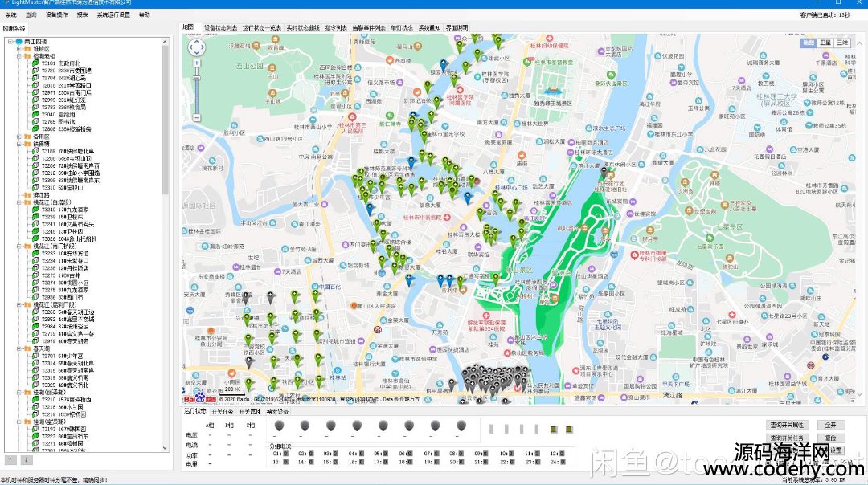
Task: Open the 设备操作 menu
Action: tap(56, 15)
